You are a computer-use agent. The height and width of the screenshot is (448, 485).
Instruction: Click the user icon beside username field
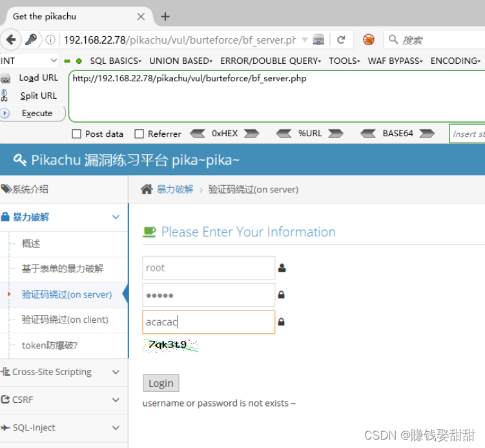point(282,268)
